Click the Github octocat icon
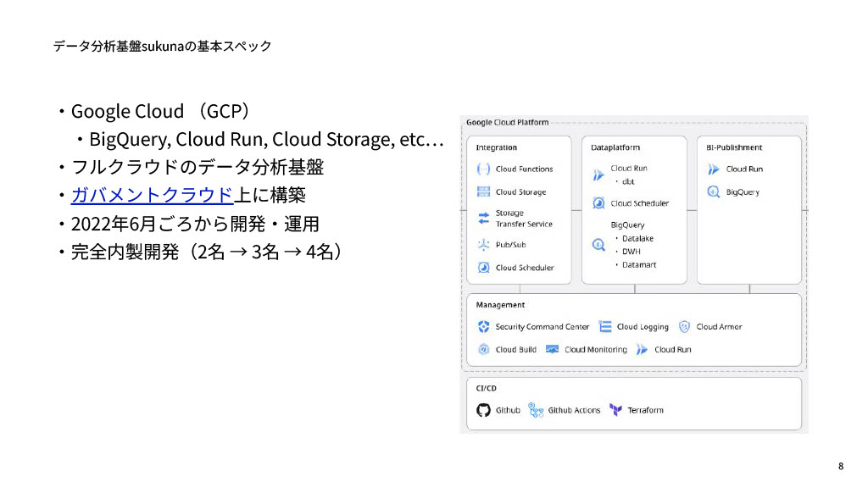The height and width of the screenshot is (488, 868). [x=484, y=410]
